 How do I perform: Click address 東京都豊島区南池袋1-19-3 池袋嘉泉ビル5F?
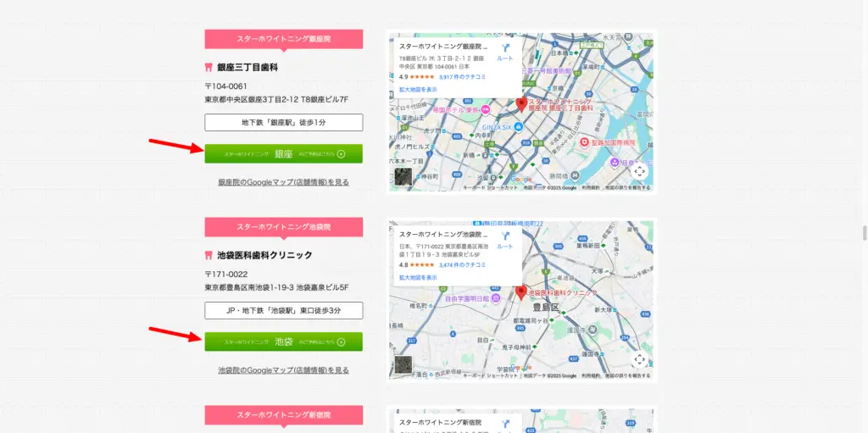(x=276, y=287)
